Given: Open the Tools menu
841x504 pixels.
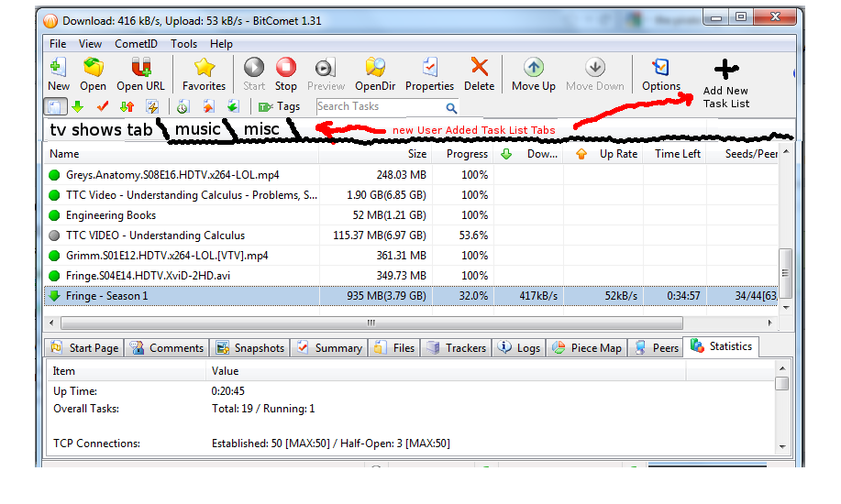Looking at the screenshot, I should (x=184, y=44).
